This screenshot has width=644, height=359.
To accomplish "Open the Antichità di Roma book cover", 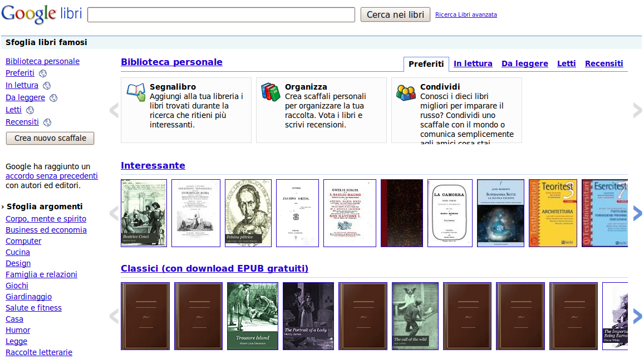I will coord(196,213).
